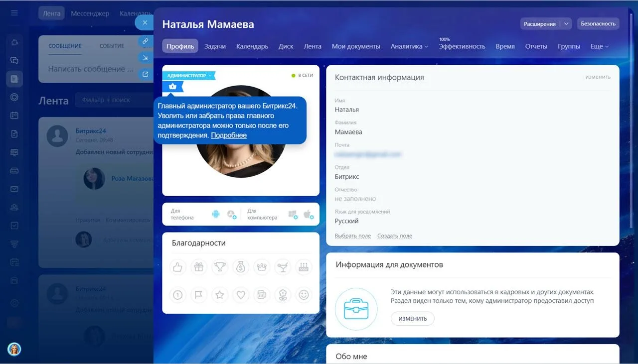The image size is (638, 364).
Task: Click the Android app download icon
Action: [x=215, y=214]
